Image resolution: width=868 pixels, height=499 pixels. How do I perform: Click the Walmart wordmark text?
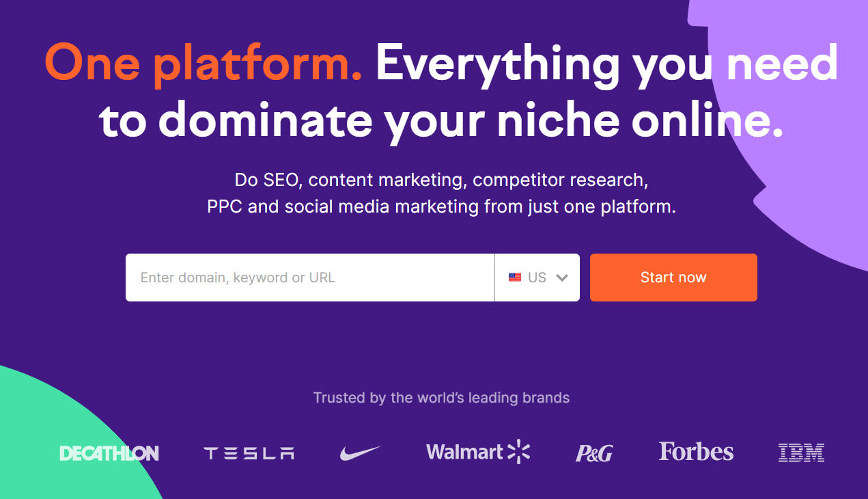(x=464, y=452)
